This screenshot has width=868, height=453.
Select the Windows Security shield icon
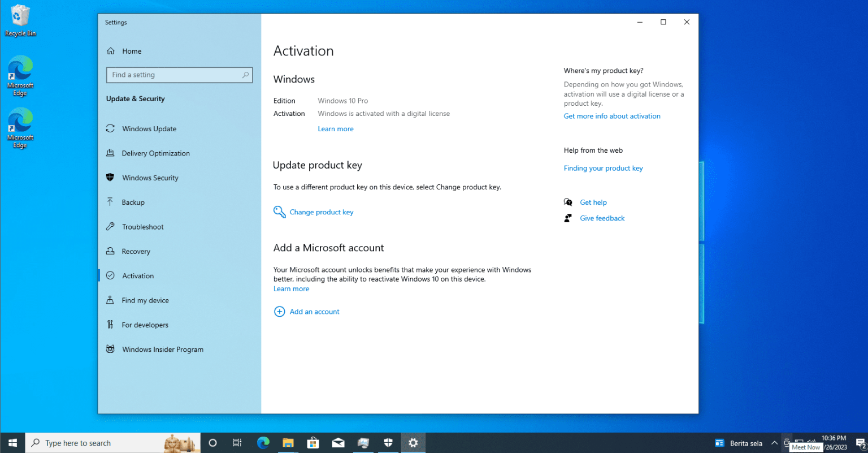[110, 177]
